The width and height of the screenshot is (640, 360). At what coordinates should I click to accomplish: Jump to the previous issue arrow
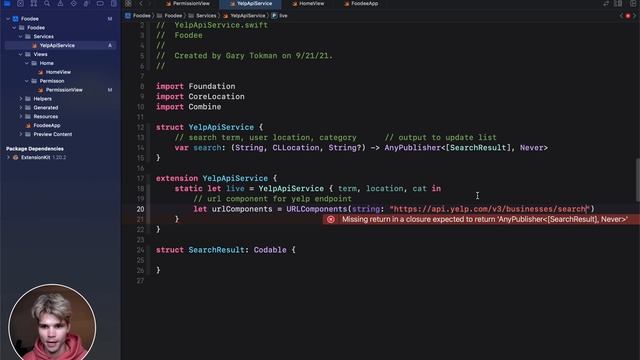(621, 16)
